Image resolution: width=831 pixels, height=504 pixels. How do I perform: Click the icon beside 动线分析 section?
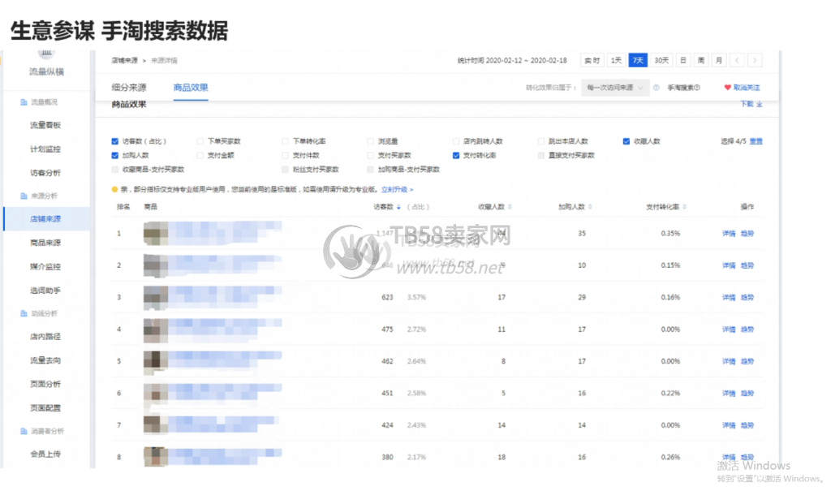click(x=24, y=314)
